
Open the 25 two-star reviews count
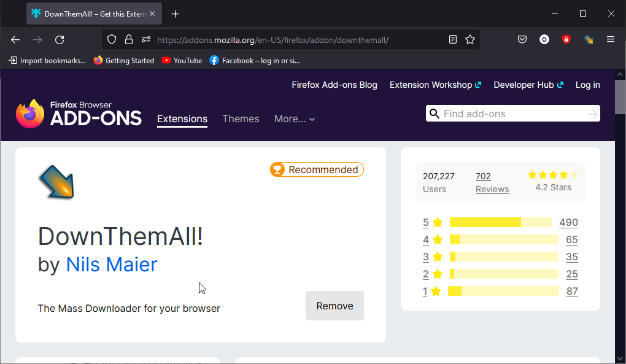tap(572, 274)
